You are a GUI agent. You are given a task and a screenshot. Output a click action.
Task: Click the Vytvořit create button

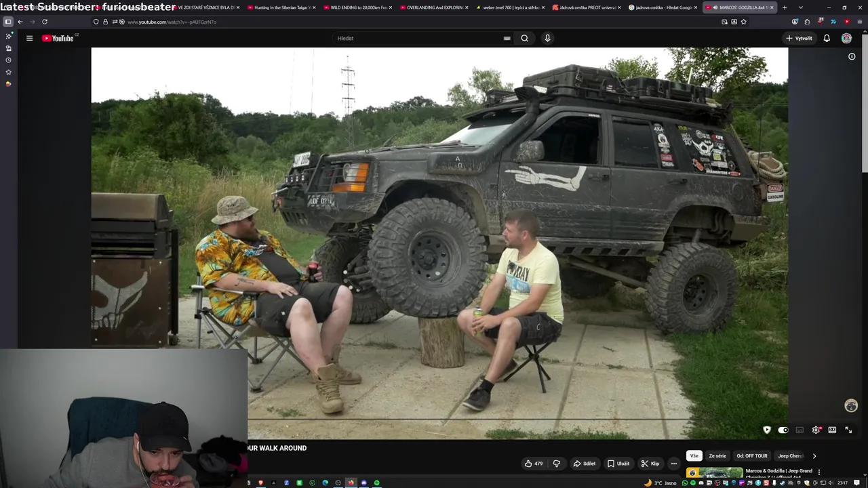point(799,38)
